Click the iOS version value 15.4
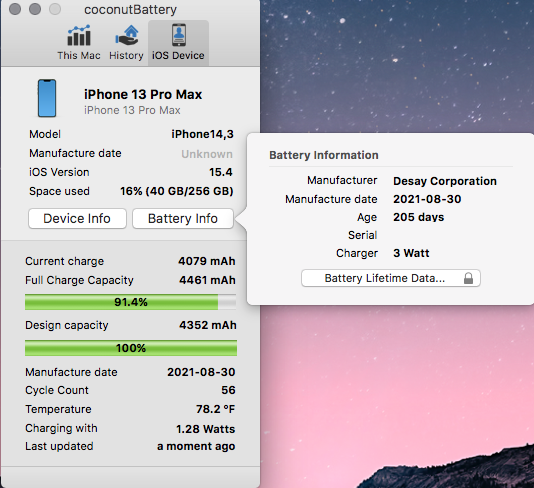Screen dimensions: 534x488 coord(221,172)
